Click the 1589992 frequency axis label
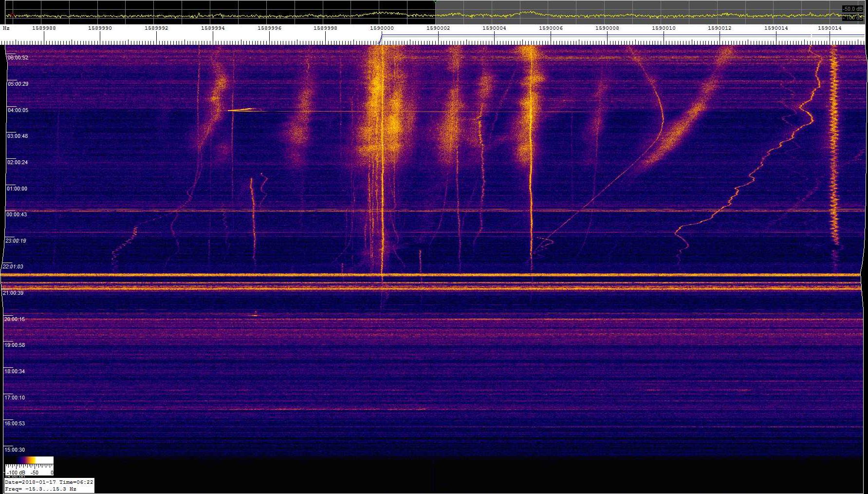Viewport: 868px width, 494px height. tap(156, 28)
